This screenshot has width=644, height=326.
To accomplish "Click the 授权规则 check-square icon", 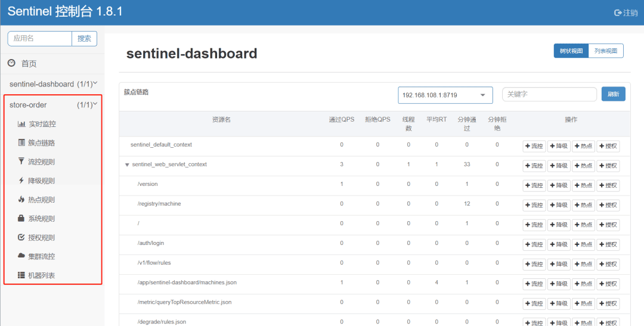I will tap(22, 237).
